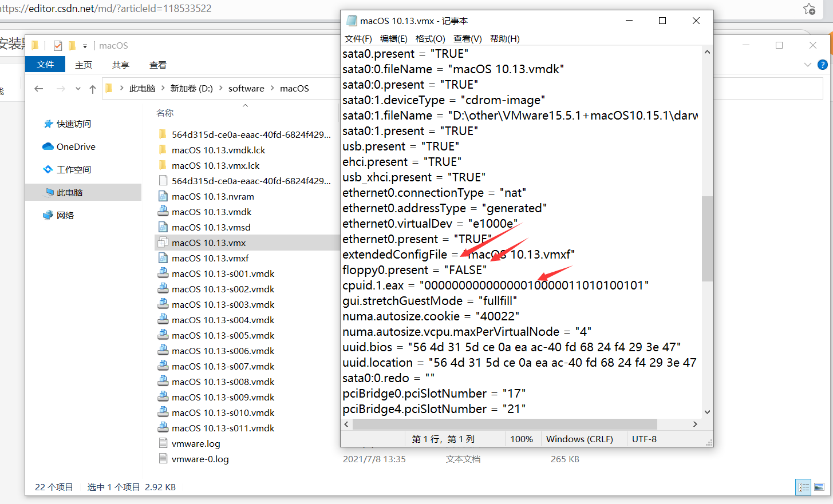Switch to large icons view in status bar
The width and height of the screenshot is (833, 504).
(x=819, y=487)
